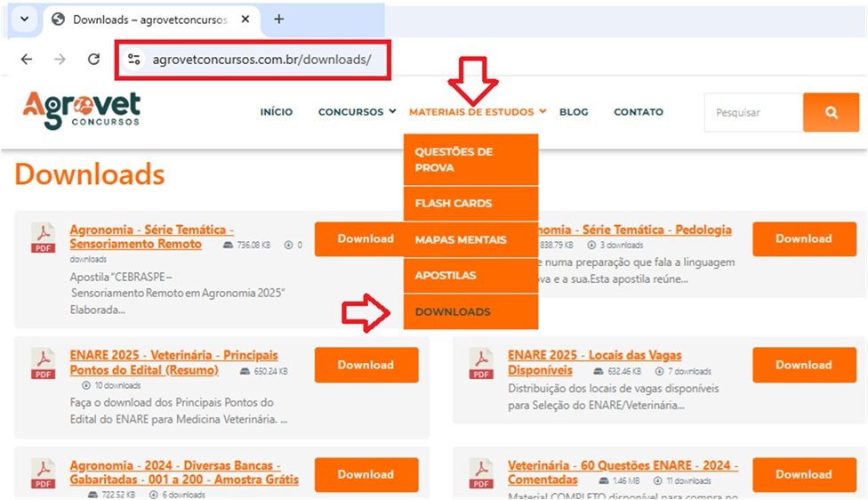
Task: Reload the page with refresh icon
Action: (x=94, y=59)
